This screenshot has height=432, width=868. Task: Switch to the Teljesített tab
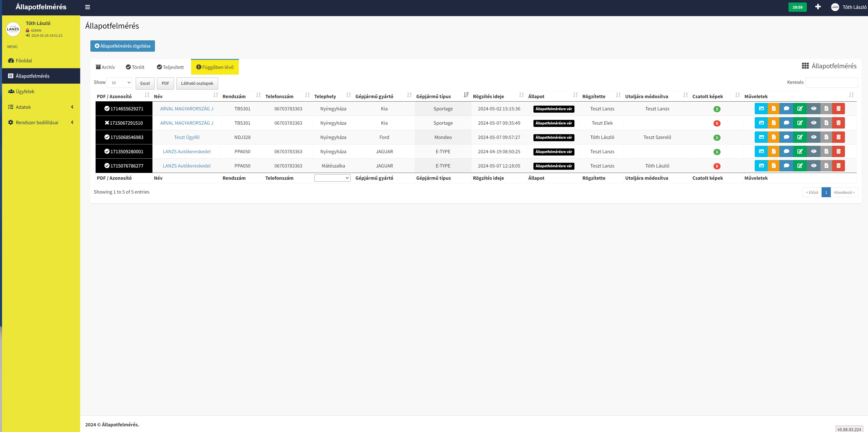pyautogui.click(x=170, y=67)
